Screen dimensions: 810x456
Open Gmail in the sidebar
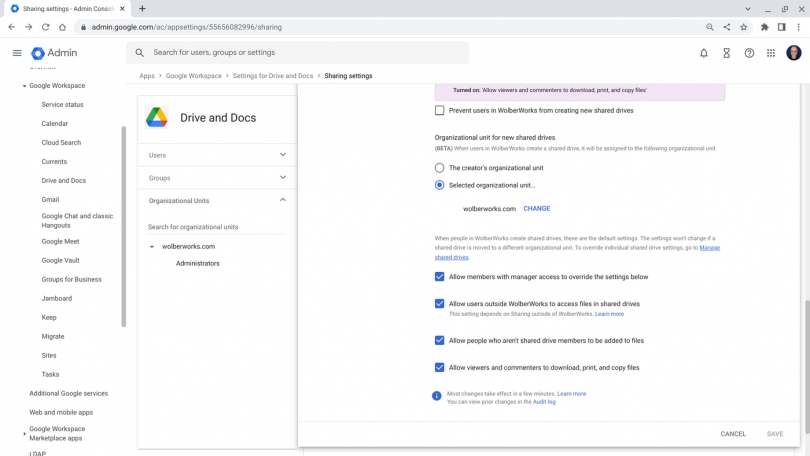50,199
